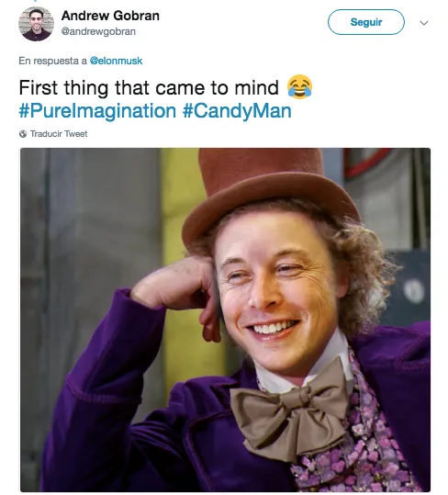Click the tweet text "First thing that came to mind"
The height and width of the screenshot is (495, 448).
point(149,87)
